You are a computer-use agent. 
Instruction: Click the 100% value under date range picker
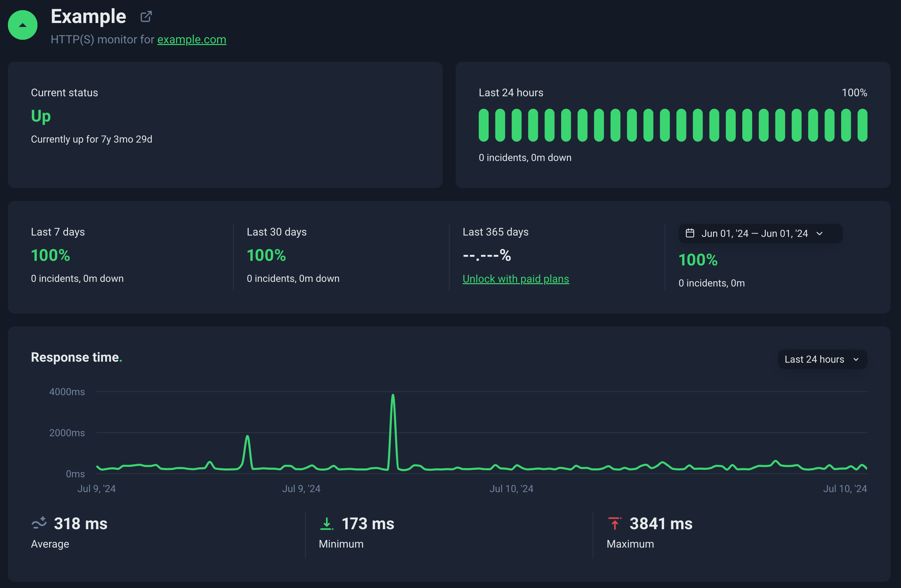(698, 260)
